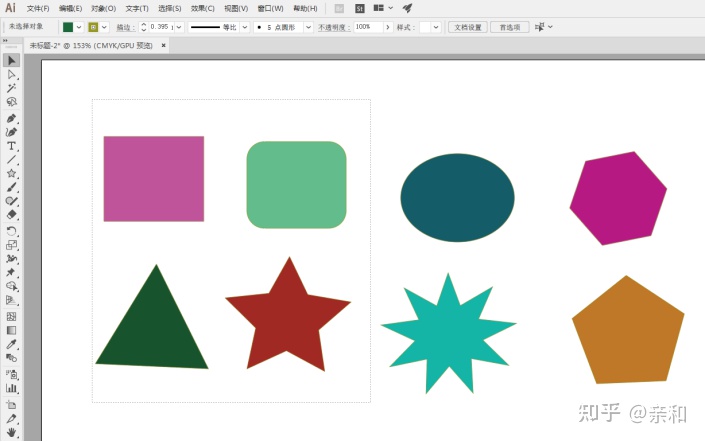Click the 文档设置 button
Image resolution: width=705 pixels, height=442 pixels.
tap(468, 27)
